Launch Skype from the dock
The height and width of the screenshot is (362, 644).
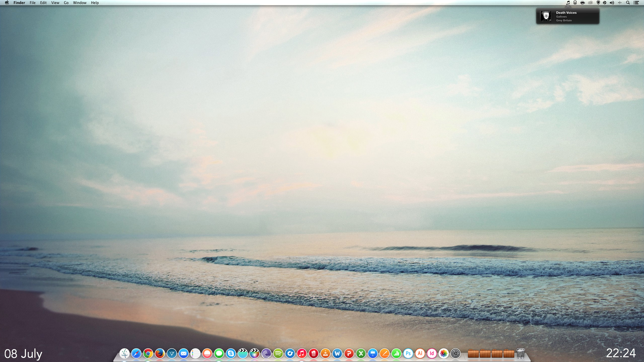coord(231,353)
